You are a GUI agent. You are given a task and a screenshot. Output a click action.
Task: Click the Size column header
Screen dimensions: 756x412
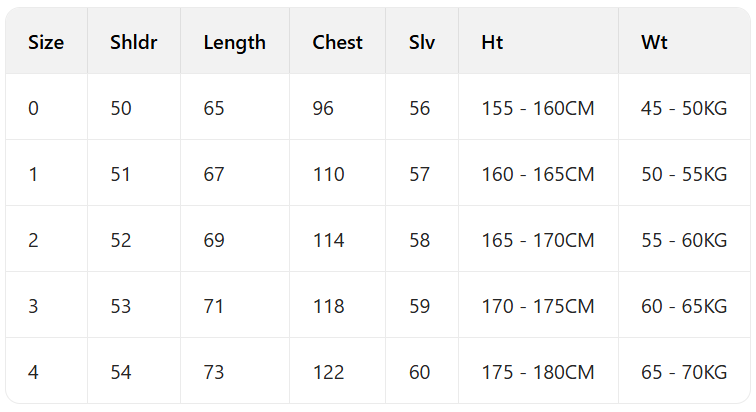coord(46,42)
